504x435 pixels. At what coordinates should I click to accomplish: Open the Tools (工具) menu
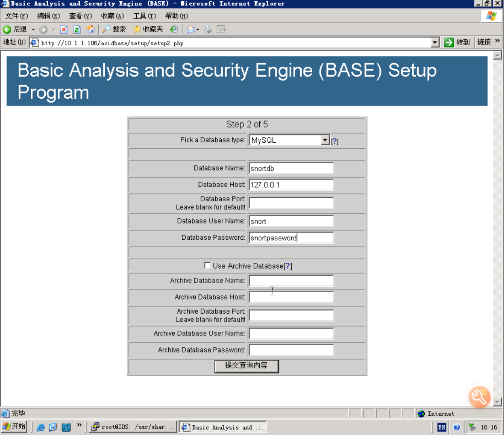(144, 16)
